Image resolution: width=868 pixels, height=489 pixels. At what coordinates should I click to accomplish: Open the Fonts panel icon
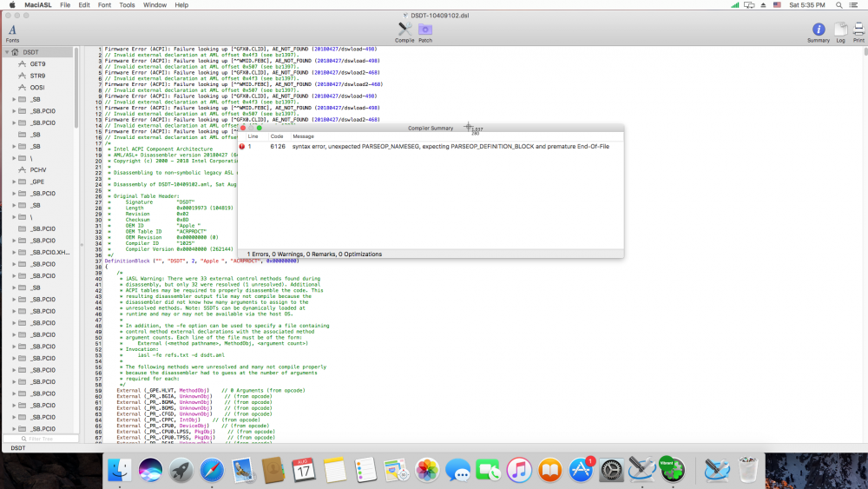12,33
